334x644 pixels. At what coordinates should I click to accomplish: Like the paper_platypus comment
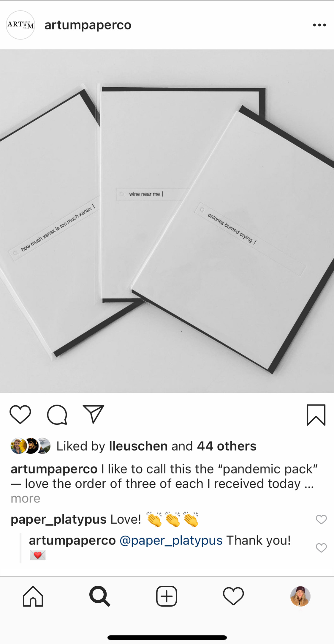321,519
